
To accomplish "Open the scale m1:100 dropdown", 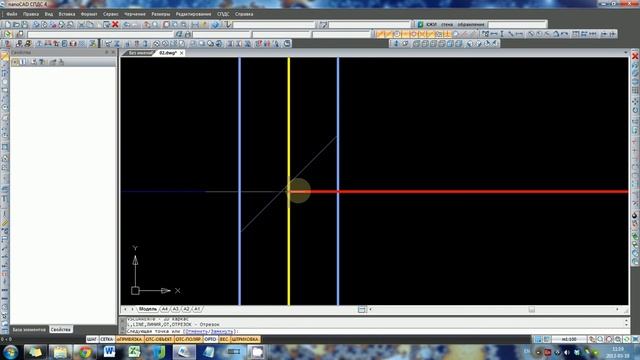I will click(570, 339).
